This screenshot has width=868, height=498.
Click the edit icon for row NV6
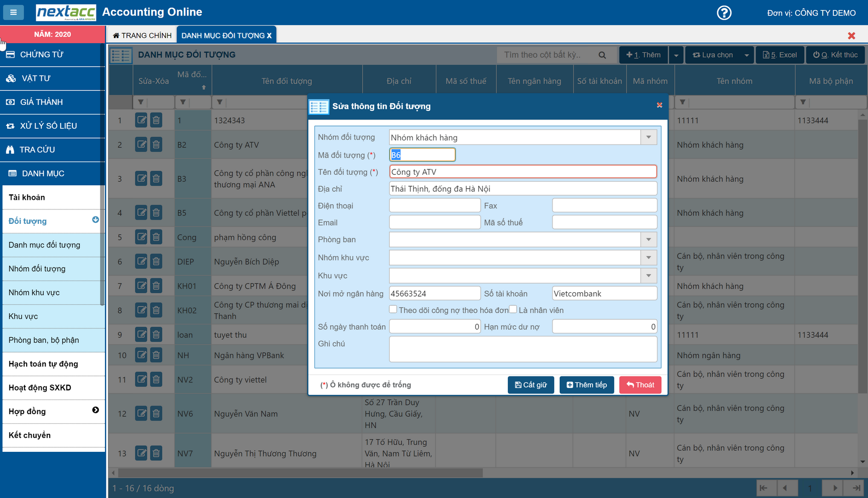(141, 413)
